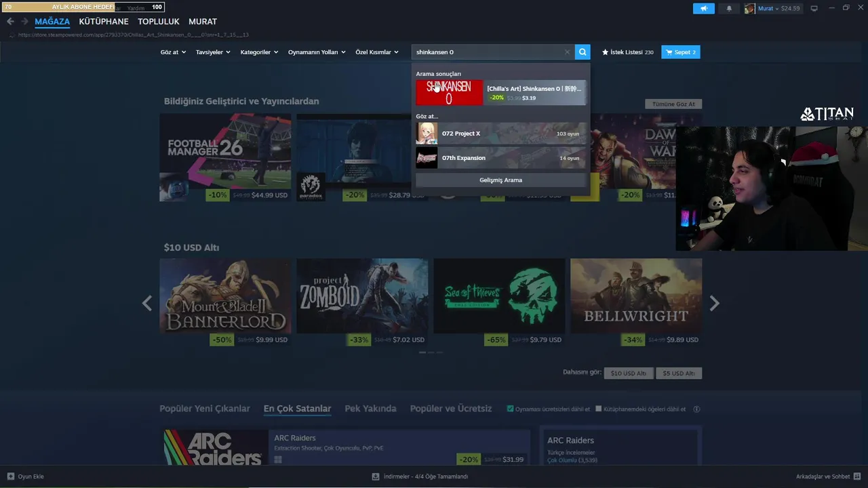
Task: Open the Football Manager 26 card
Action: [x=225, y=157]
